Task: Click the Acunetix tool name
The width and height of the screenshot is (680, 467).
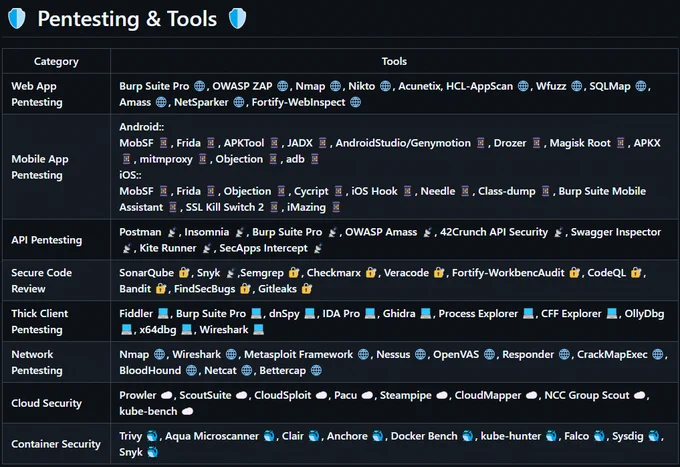Action: pos(419,86)
